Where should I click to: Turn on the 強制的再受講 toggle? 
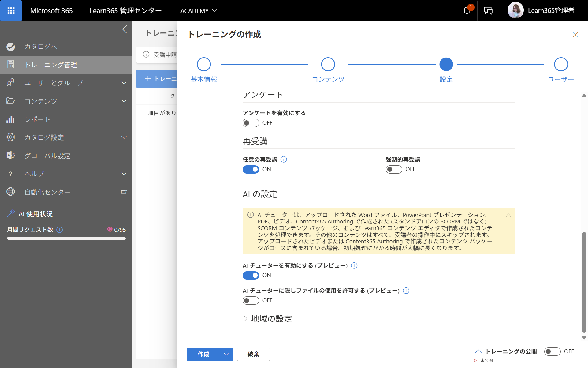pyautogui.click(x=394, y=169)
